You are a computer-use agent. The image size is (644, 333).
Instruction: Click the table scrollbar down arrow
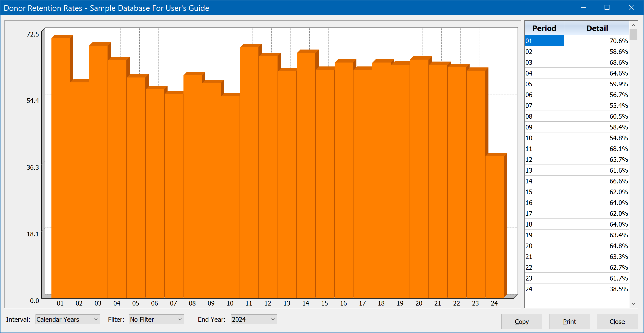[x=633, y=304]
